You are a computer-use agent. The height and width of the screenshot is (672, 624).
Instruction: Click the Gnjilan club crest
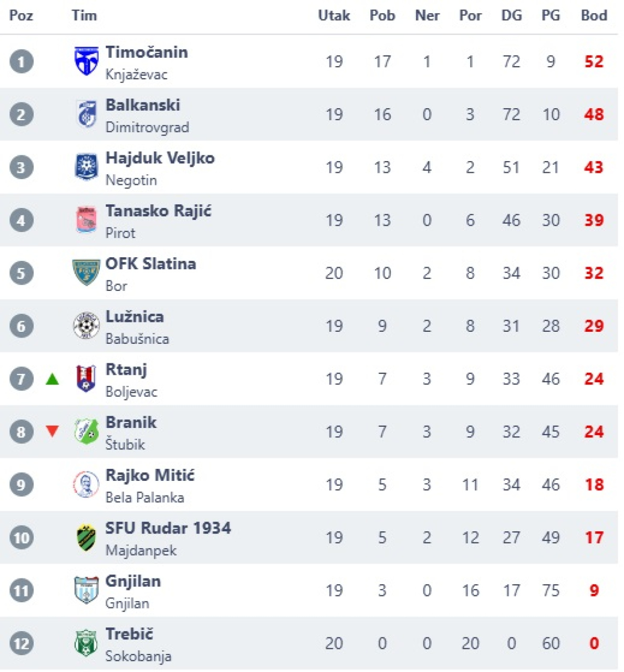coord(86,590)
